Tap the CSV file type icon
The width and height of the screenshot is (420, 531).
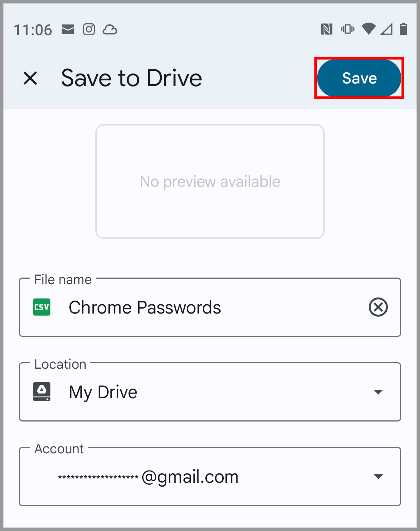tap(41, 307)
